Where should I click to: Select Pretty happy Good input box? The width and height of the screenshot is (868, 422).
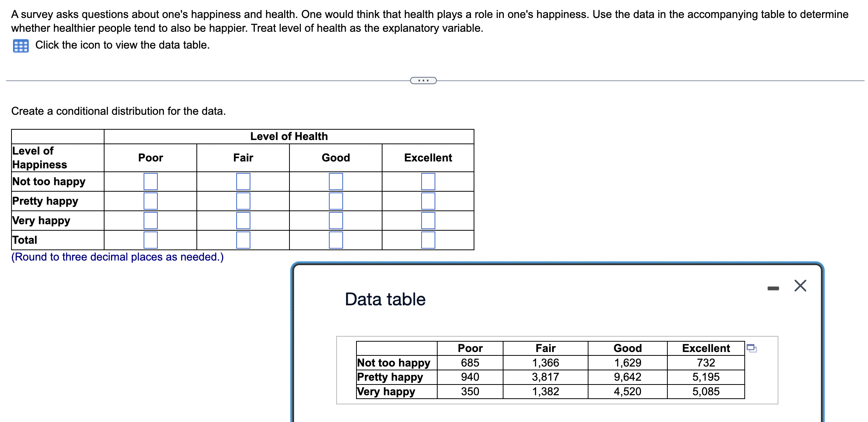point(336,201)
